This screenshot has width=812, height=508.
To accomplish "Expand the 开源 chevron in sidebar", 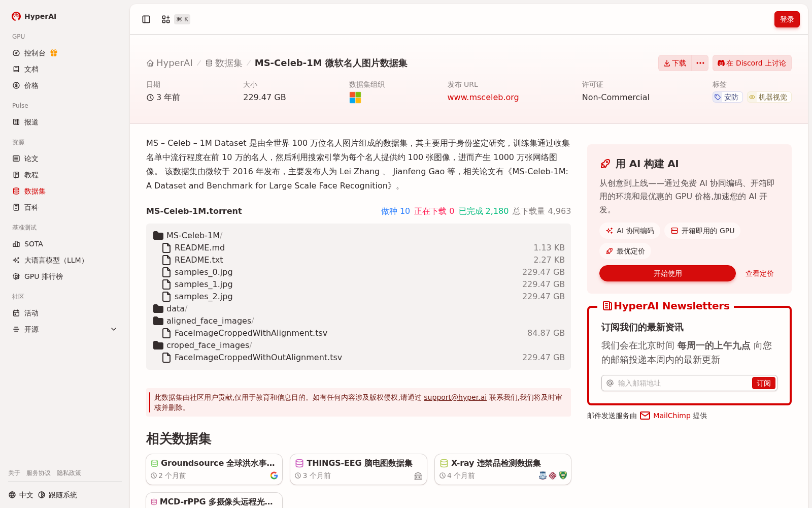I will pyautogui.click(x=114, y=329).
